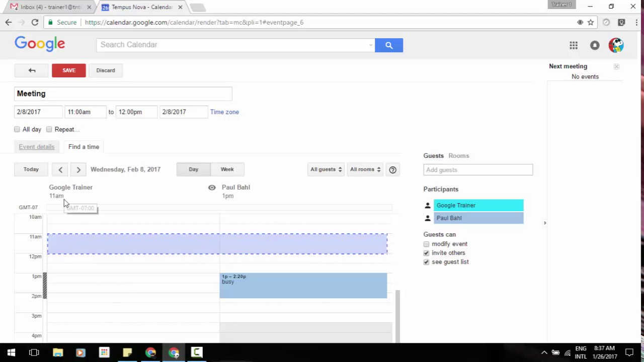The height and width of the screenshot is (362, 644).
Task: Switch to Day view
Action: [194, 169]
